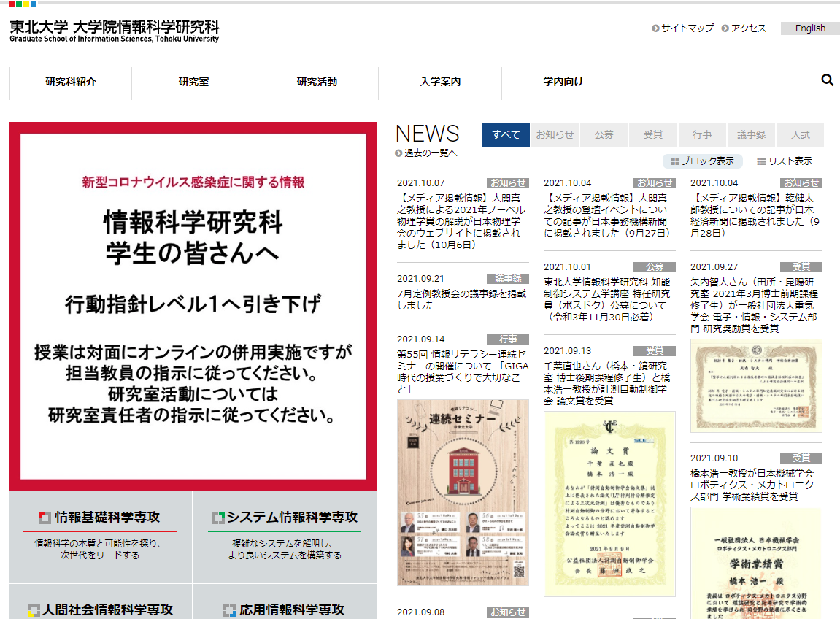
Task: Select the 議事録 news tab
Action: click(x=751, y=134)
